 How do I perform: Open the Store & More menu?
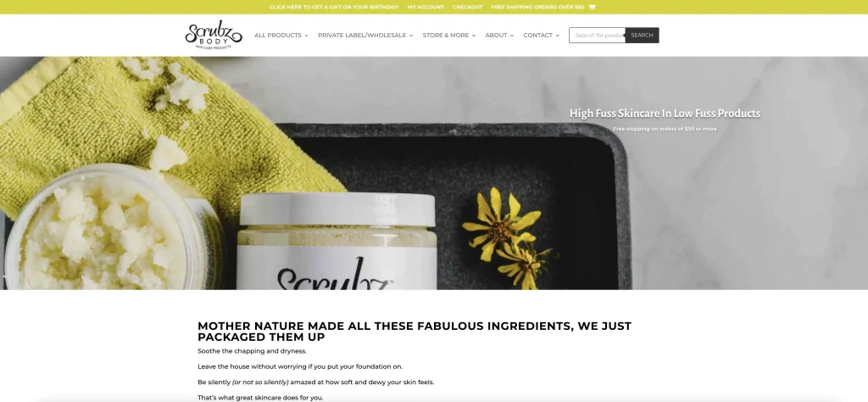(x=446, y=35)
